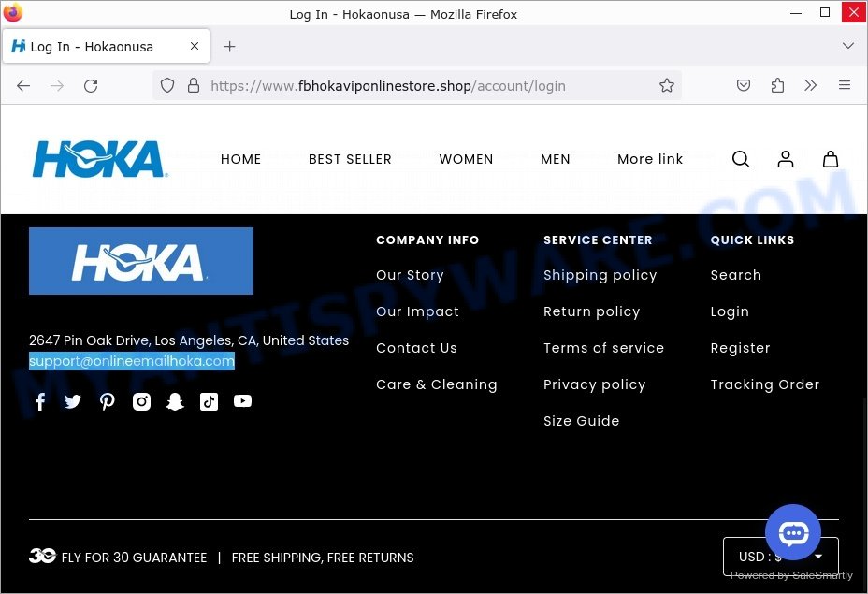Open the extensions puzzle icon
The height and width of the screenshot is (594, 868).
click(x=777, y=85)
